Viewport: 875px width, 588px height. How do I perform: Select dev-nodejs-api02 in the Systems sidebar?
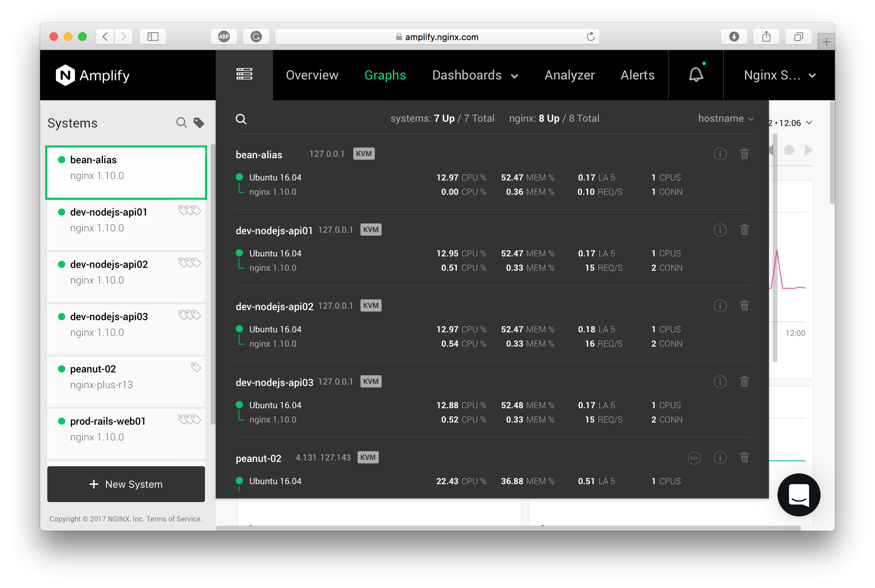pyautogui.click(x=109, y=264)
